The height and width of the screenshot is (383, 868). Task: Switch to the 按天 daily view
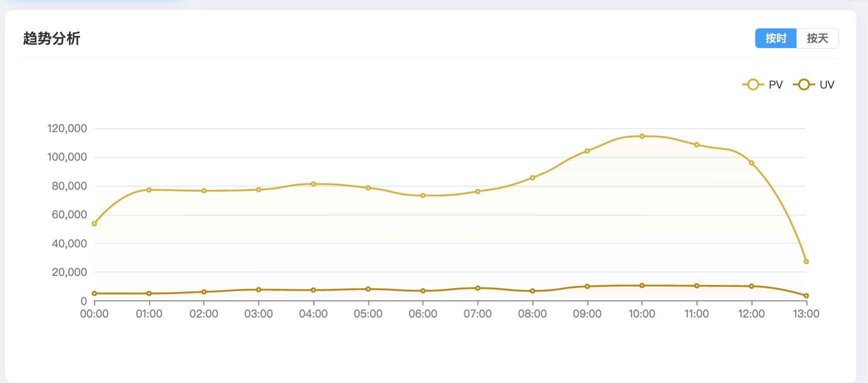(817, 38)
